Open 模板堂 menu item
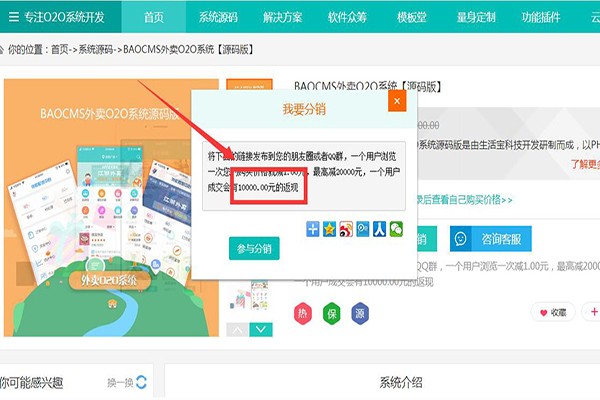The width and height of the screenshot is (600, 400). click(x=411, y=17)
